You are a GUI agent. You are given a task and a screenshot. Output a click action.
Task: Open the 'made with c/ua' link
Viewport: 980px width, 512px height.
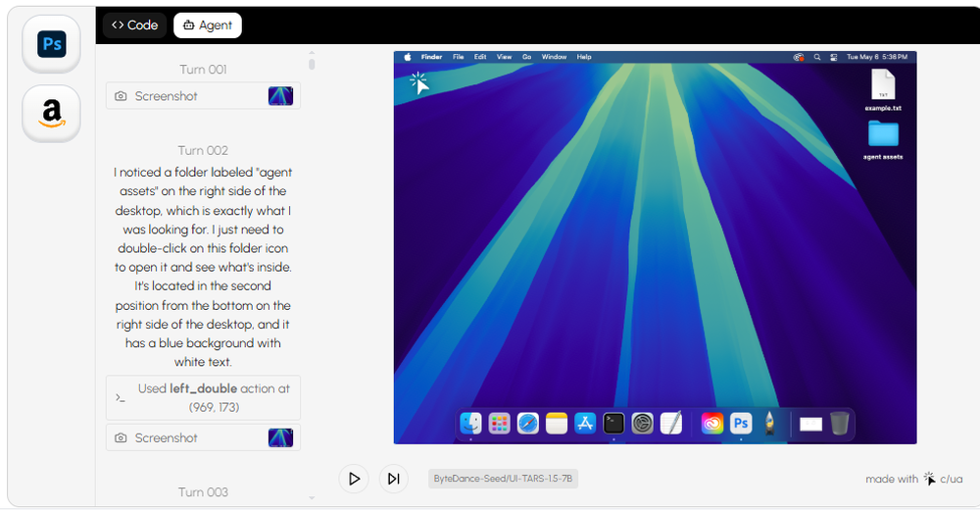pos(913,479)
